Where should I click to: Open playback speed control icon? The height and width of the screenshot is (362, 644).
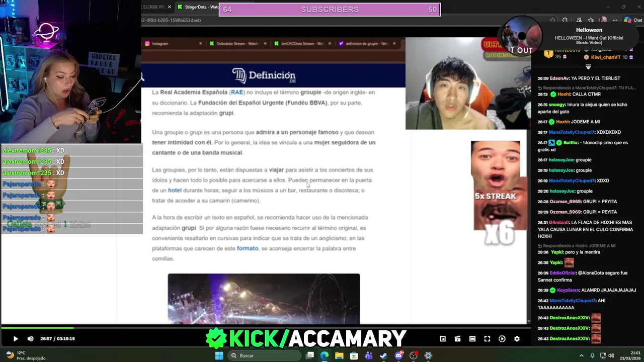coord(502,339)
